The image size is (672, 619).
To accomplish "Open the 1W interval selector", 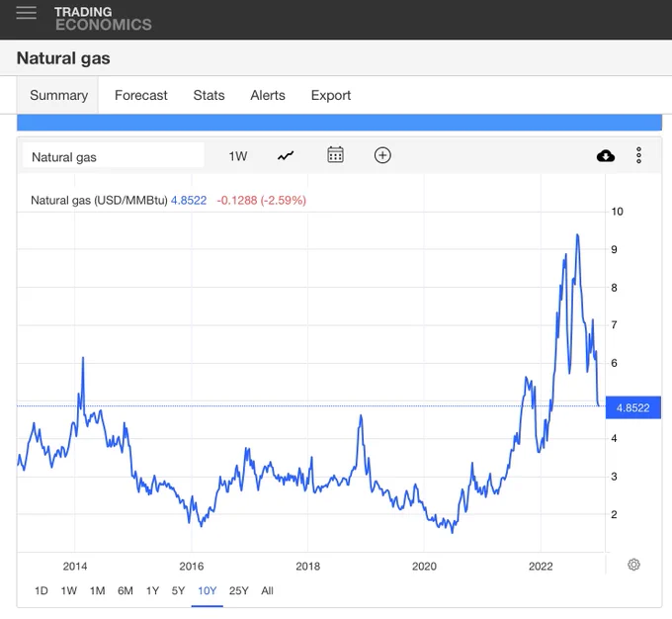I will coord(238,156).
